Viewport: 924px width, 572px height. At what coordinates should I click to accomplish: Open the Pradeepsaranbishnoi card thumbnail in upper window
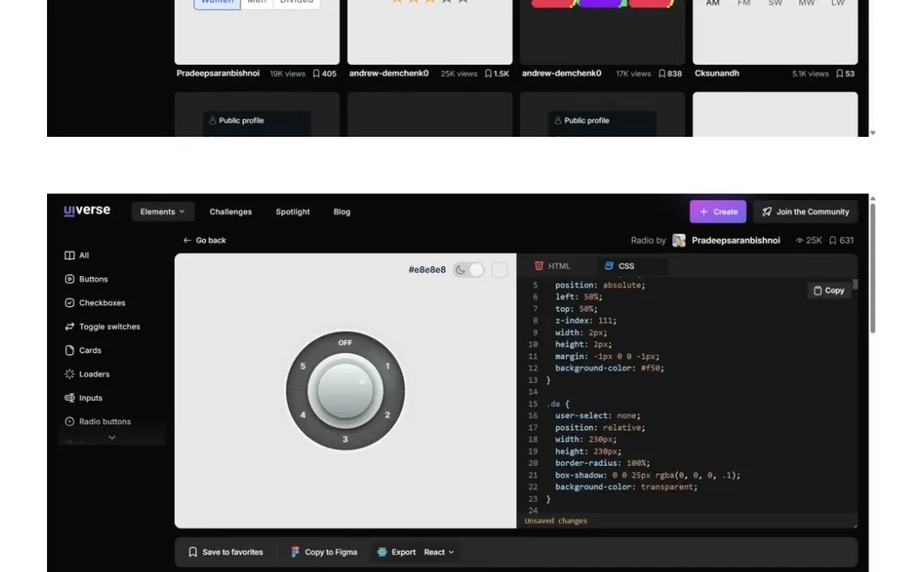pos(257,32)
